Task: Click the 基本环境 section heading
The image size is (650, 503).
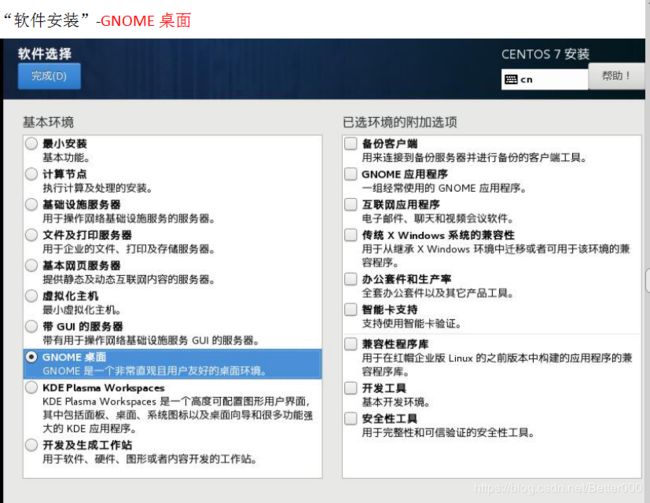Action: pyautogui.click(x=48, y=122)
